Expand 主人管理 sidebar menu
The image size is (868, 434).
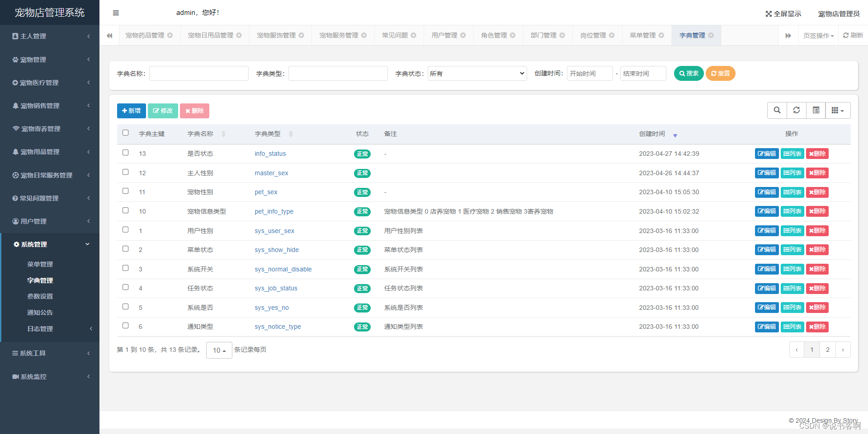[x=50, y=36]
